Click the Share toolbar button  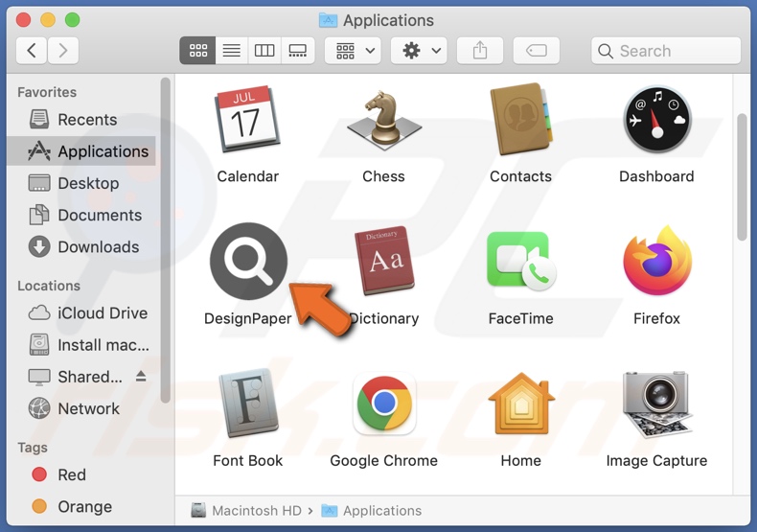[x=480, y=50]
